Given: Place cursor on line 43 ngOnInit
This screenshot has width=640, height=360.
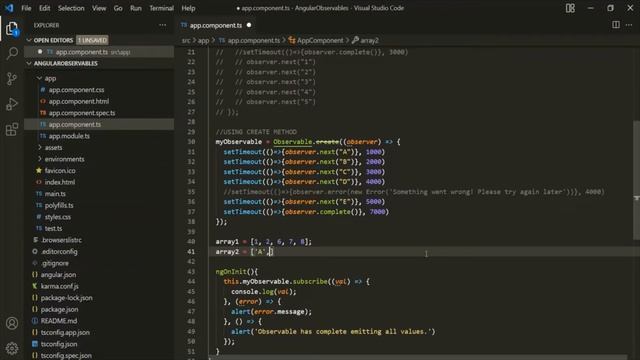Looking at the screenshot, I should 237,271.
